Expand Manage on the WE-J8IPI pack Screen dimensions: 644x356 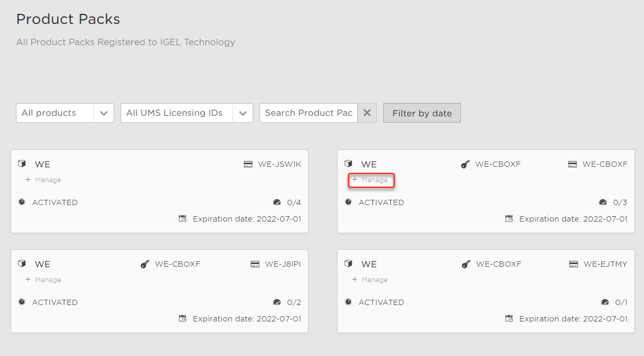point(44,280)
